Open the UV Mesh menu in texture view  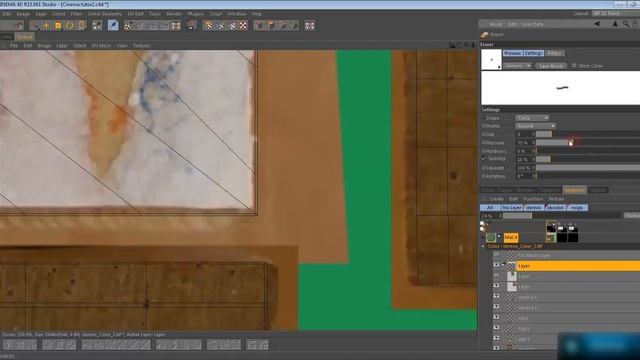[x=101, y=46]
